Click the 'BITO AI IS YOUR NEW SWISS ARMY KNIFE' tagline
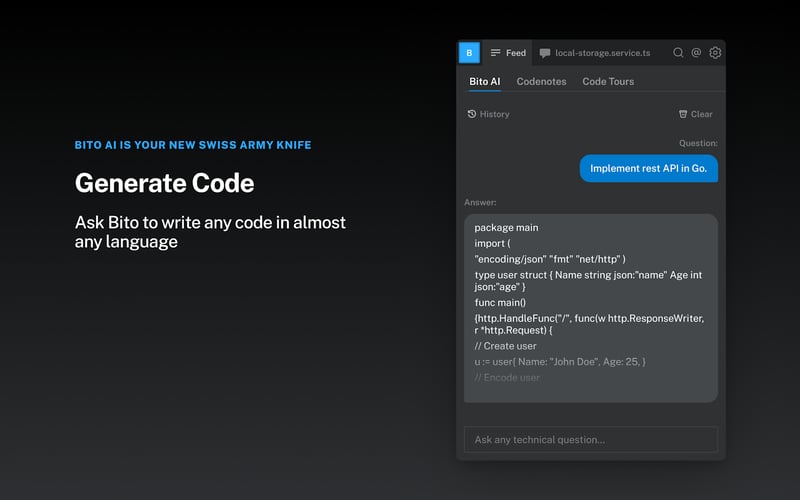 point(193,145)
